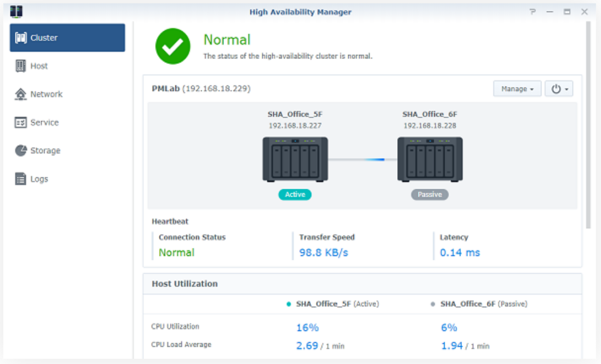The height and width of the screenshot is (364, 601).
Task: Open the Storage pie-chart icon
Action: 21,150
